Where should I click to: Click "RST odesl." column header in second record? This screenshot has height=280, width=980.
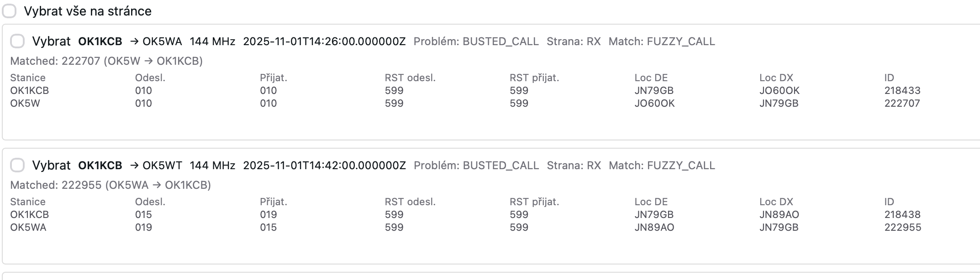coord(410,202)
